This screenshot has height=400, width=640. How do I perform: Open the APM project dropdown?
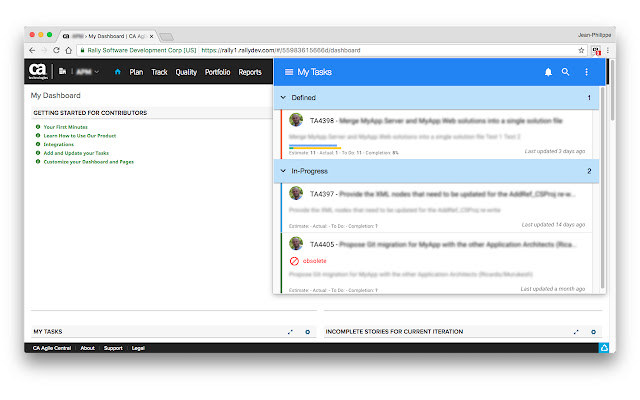point(88,72)
